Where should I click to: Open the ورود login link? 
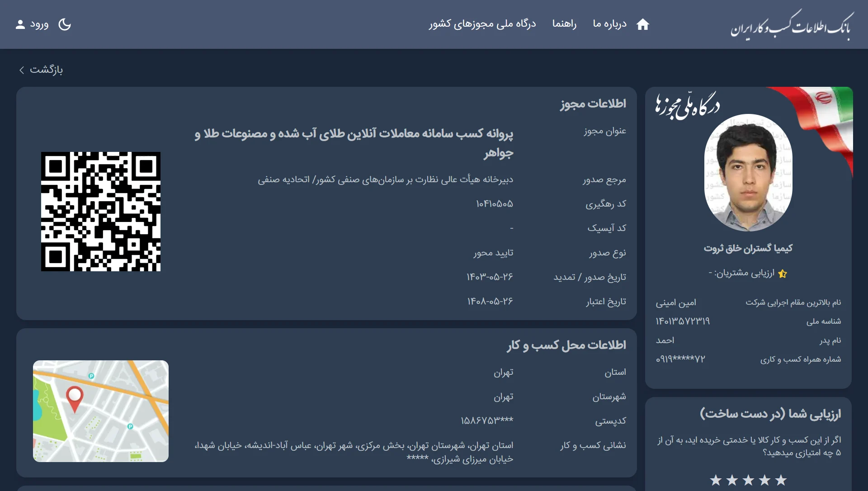point(39,24)
